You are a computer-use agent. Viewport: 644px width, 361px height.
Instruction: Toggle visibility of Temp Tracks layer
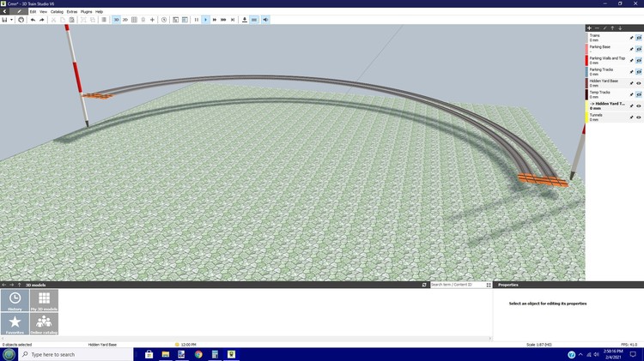click(639, 94)
